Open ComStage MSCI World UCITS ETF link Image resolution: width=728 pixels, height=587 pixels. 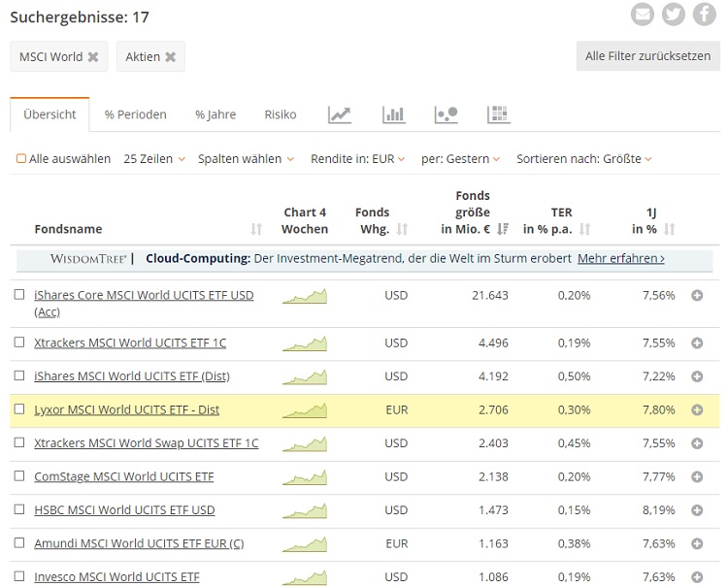[x=124, y=476]
